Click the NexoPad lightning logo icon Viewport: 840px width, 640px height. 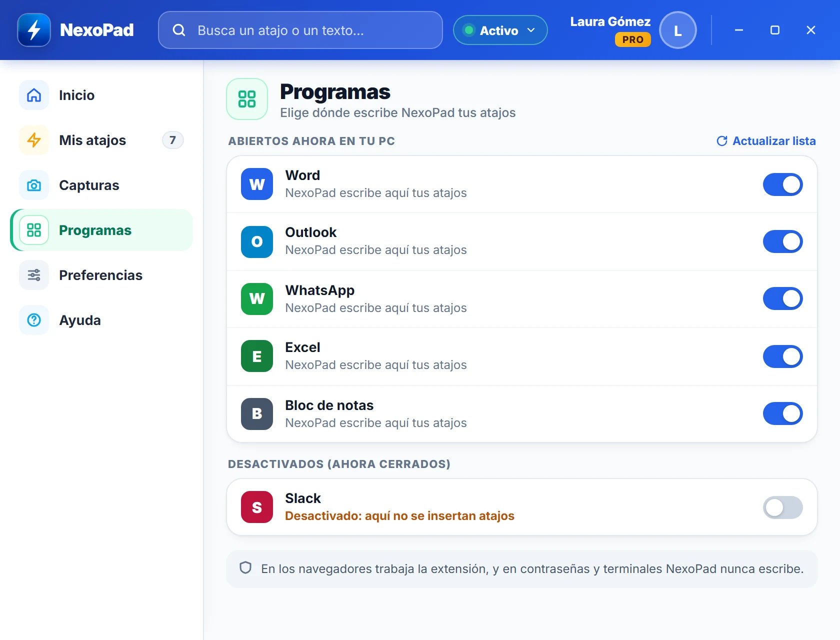click(x=34, y=30)
